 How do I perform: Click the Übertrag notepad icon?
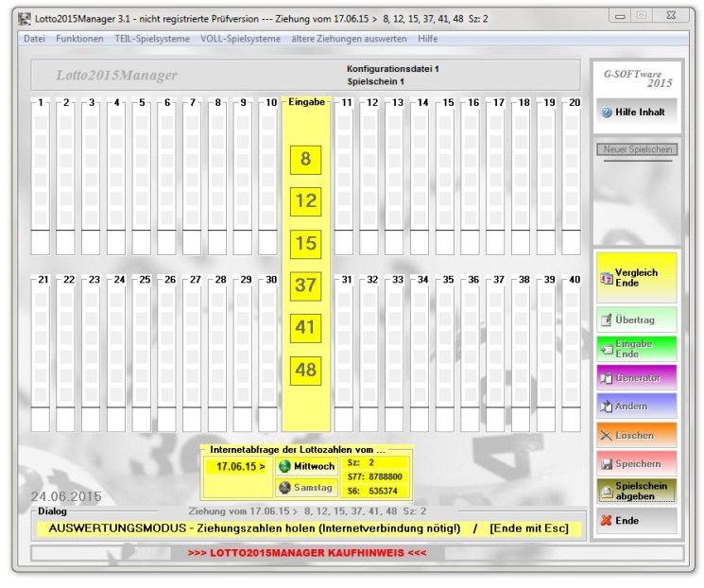(606, 320)
